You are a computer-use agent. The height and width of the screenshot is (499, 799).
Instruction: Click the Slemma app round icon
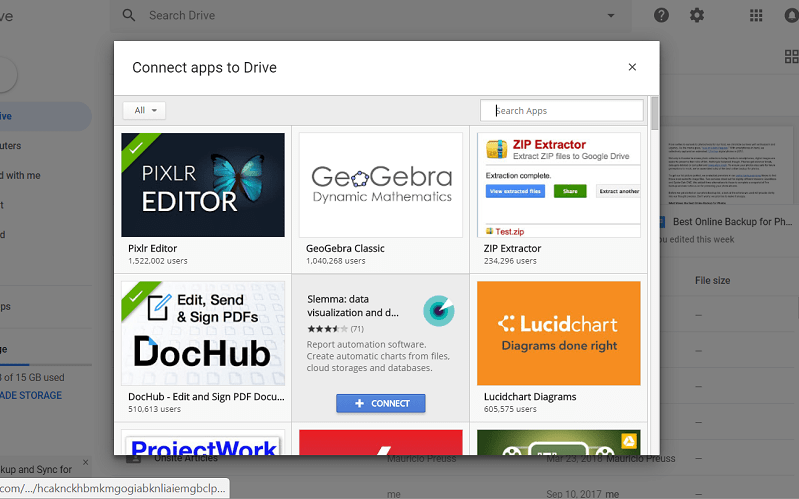[438, 310]
